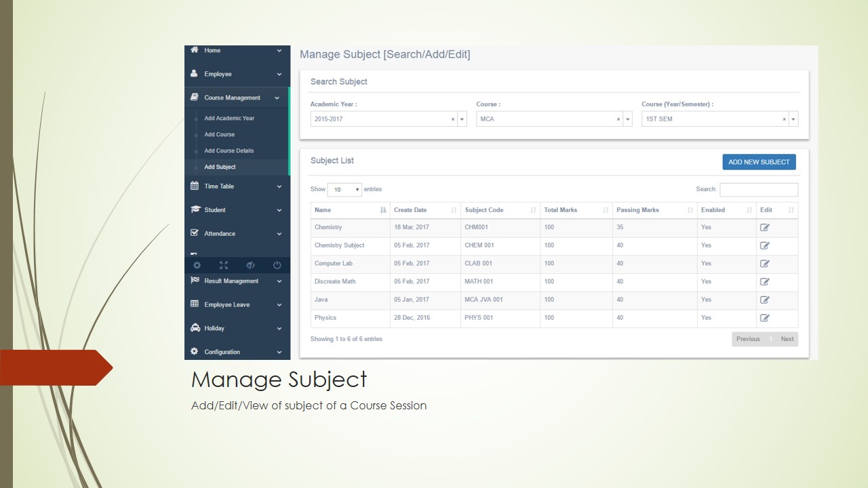Screen dimensions: 868x488
Task: Click the Computer Lab row edit icon
Action: [x=764, y=264]
